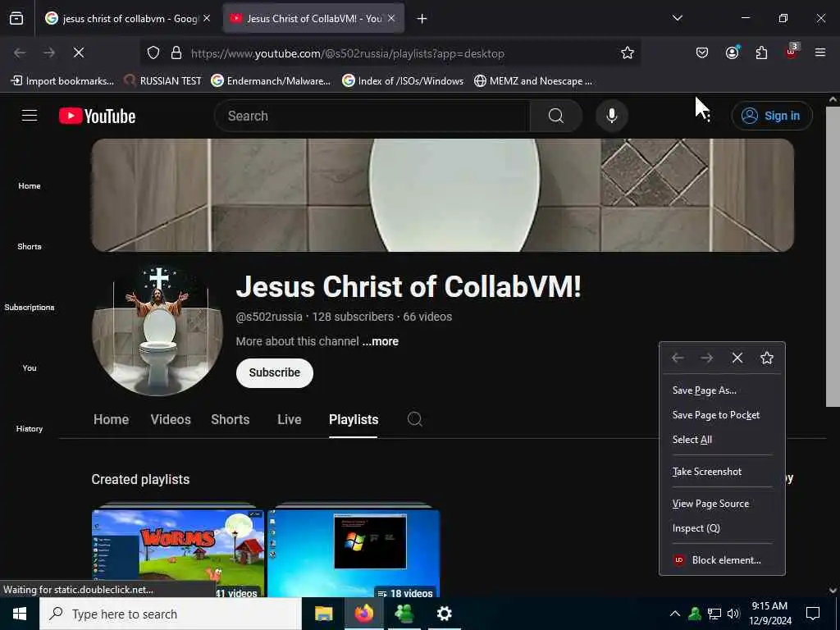Save page to Pocket toolbar icon
This screenshot has height=630, width=840.
(702, 52)
